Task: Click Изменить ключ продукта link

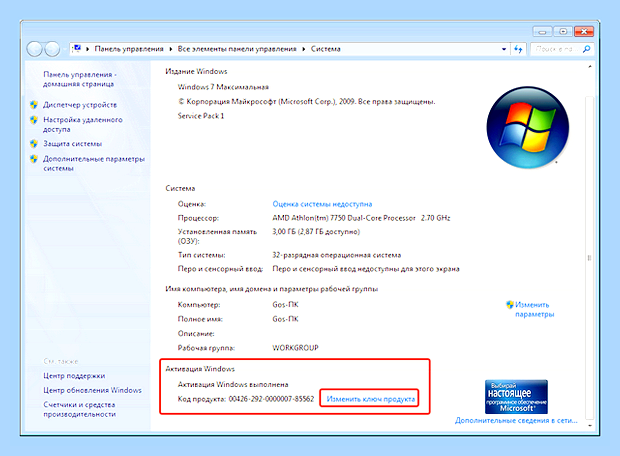Action: [x=371, y=399]
